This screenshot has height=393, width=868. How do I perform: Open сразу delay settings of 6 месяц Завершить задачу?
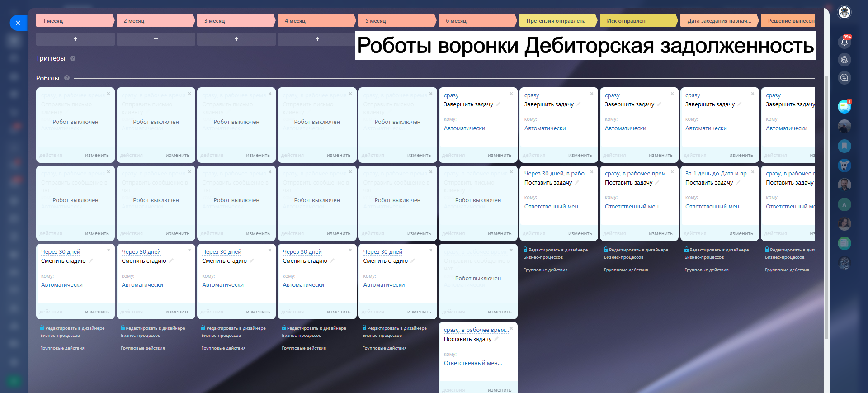(x=451, y=95)
